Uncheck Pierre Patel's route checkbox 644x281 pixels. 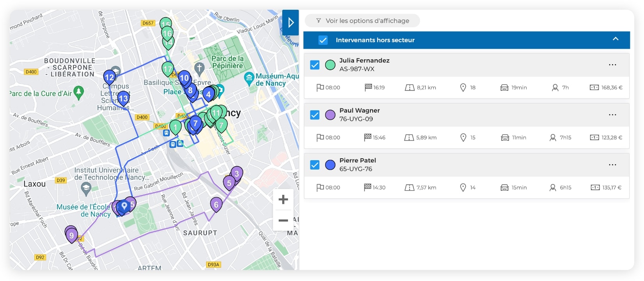pyautogui.click(x=315, y=165)
